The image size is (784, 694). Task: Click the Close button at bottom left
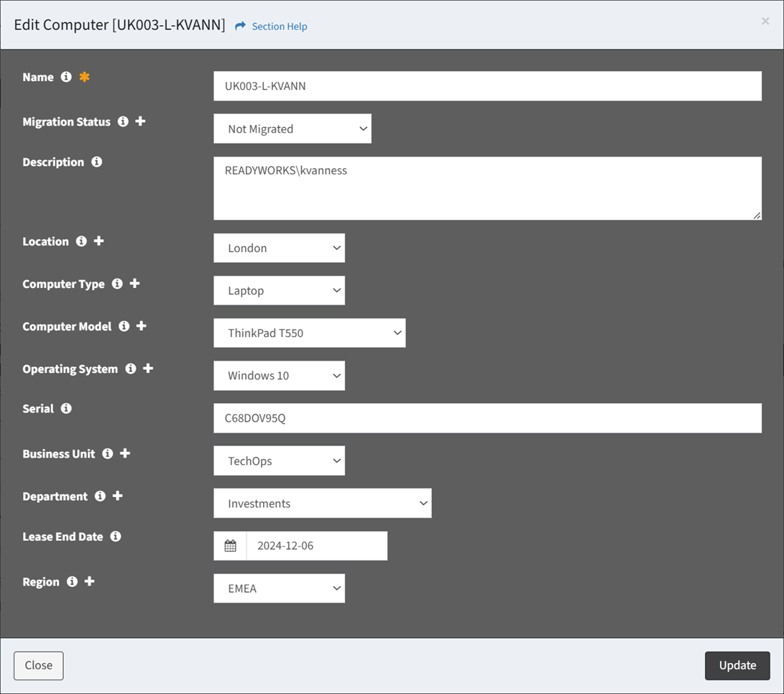pos(39,665)
